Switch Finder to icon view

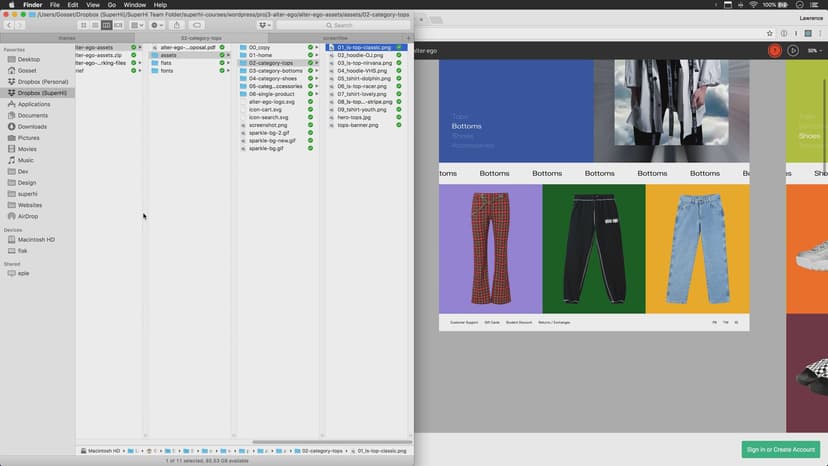point(83,25)
